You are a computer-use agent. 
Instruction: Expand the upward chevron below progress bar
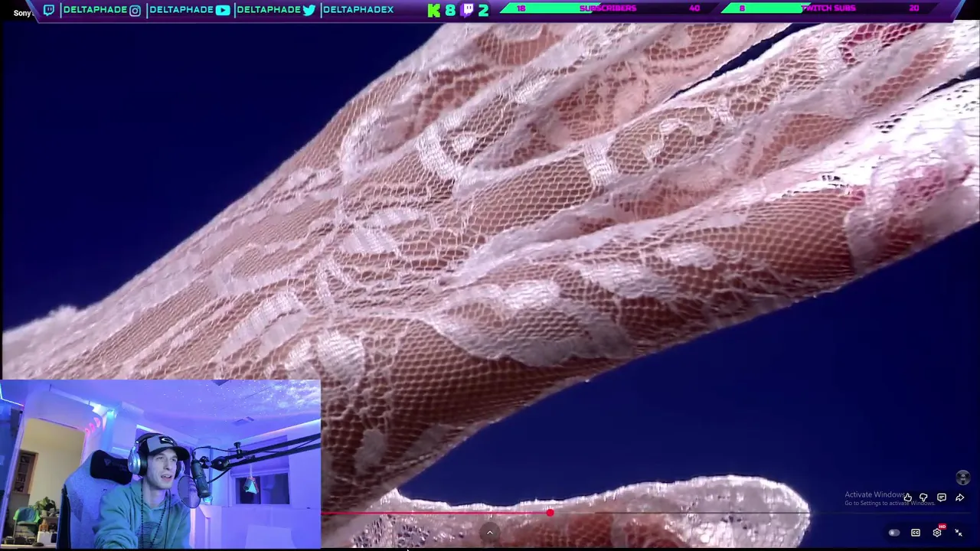(490, 533)
